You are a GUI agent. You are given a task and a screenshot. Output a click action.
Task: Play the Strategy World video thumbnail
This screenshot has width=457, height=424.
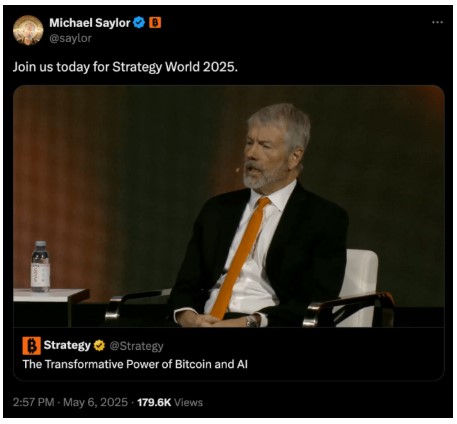(229, 206)
